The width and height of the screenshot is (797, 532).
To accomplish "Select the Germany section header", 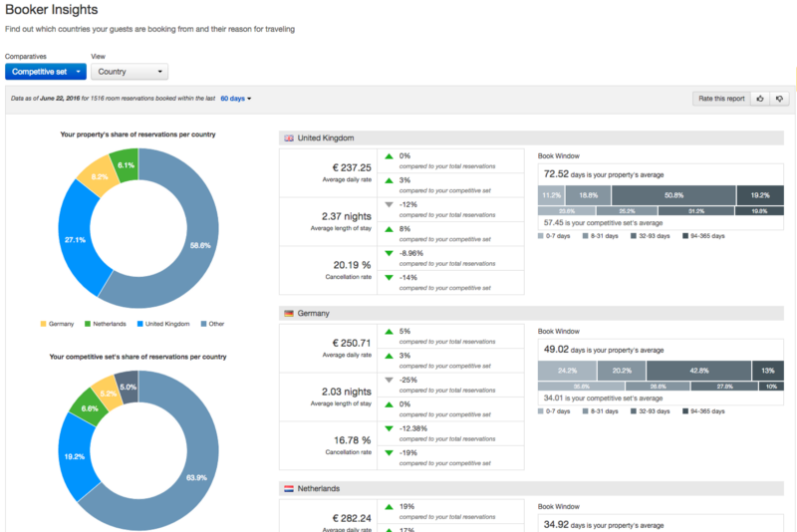I will [531, 314].
